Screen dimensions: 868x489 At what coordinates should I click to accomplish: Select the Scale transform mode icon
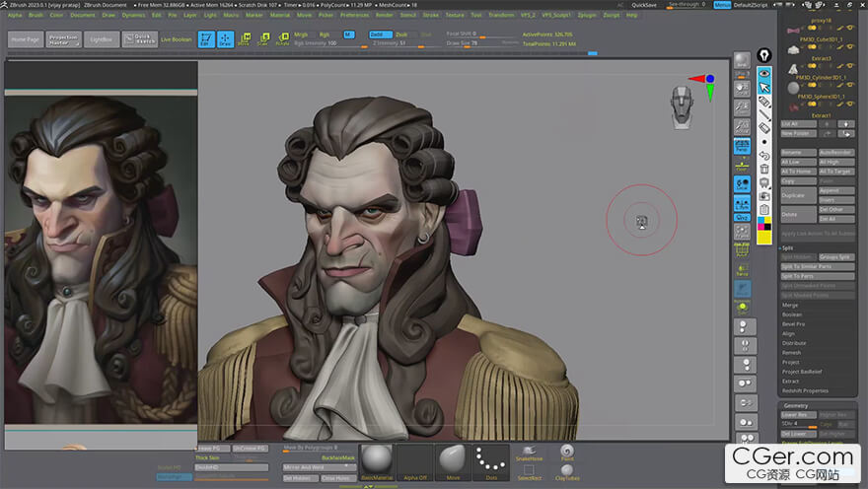coord(263,38)
